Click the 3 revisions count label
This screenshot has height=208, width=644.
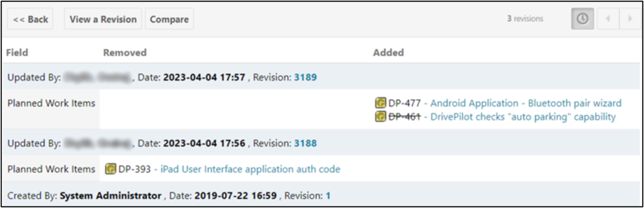pyautogui.click(x=526, y=19)
